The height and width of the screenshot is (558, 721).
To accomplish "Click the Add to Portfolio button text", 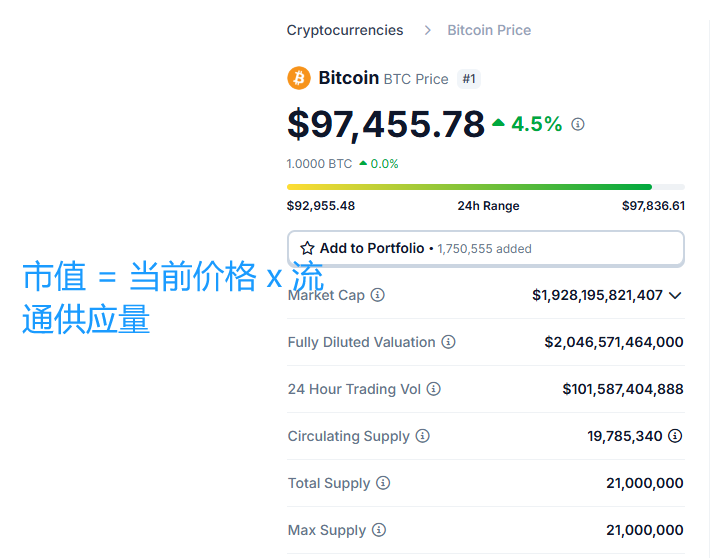I will 372,248.
